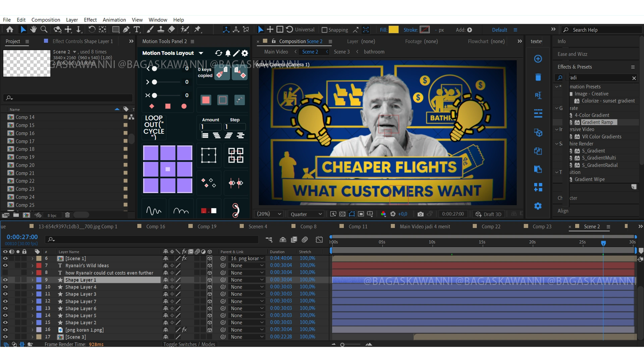
Task: Toggle visibility of png koran 1.png layer
Action: (x=5, y=330)
